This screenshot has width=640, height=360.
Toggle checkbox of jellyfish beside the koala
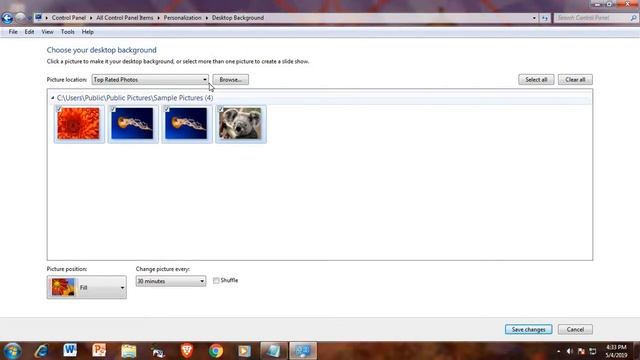[x=167, y=109]
